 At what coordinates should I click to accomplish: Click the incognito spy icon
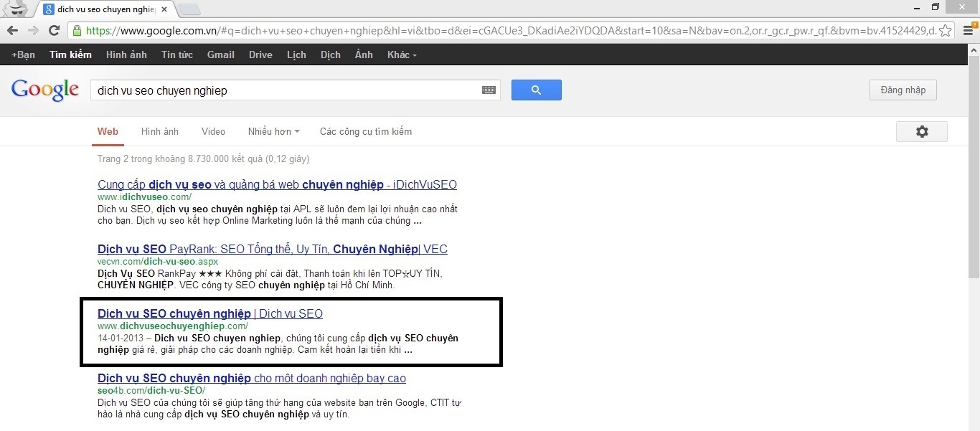pyautogui.click(x=15, y=9)
